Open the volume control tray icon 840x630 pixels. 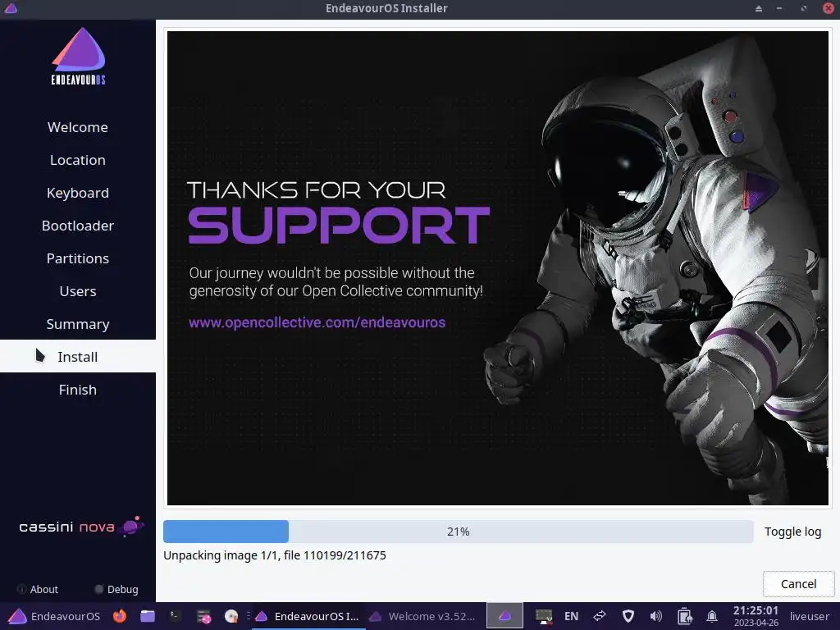(x=655, y=616)
